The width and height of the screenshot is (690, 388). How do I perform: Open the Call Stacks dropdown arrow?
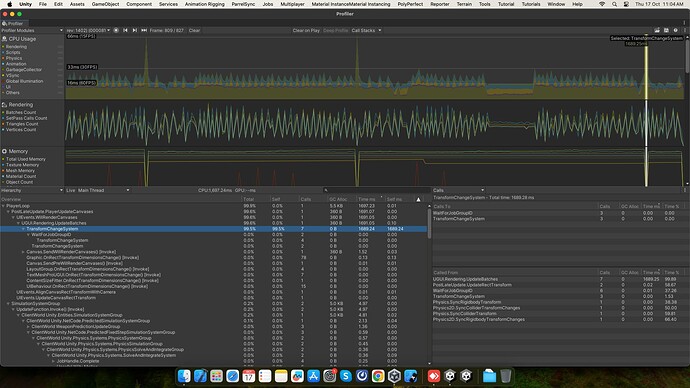(x=380, y=30)
